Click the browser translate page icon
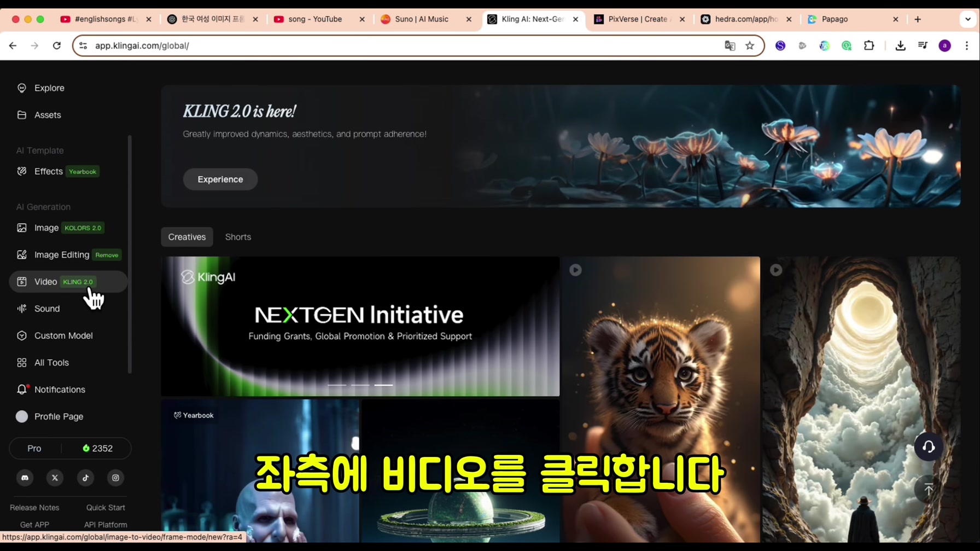 point(730,46)
